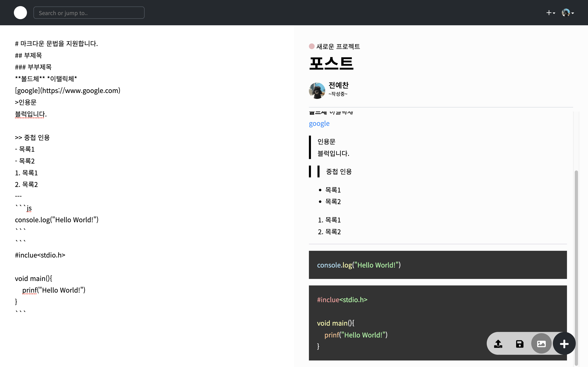
Task: Click the pink project color dot
Action: pyautogui.click(x=312, y=46)
